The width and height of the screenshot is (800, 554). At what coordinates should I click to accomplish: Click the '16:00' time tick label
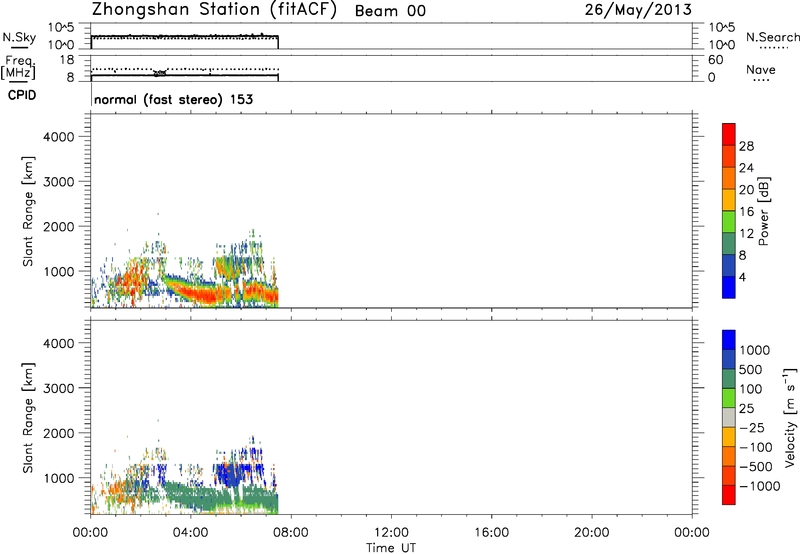pos(491,533)
